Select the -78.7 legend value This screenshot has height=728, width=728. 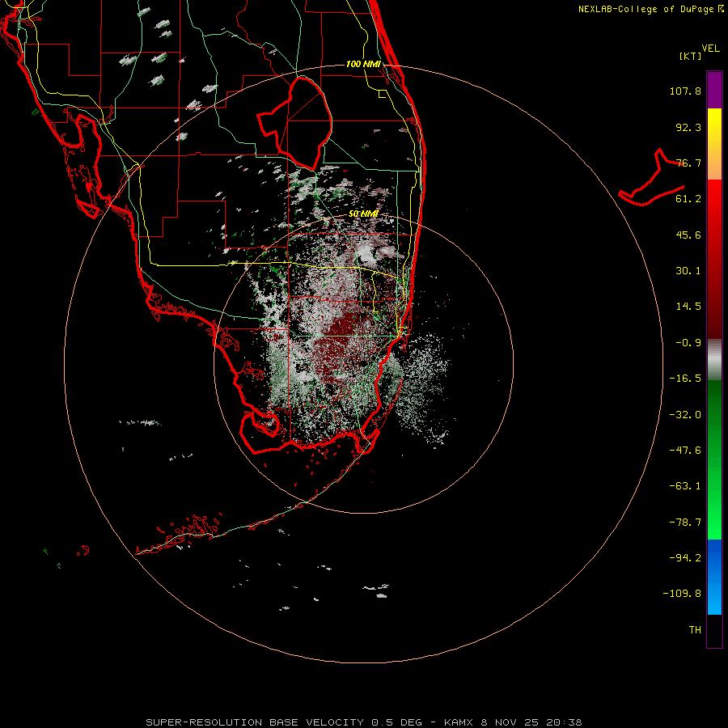point(685,523)
